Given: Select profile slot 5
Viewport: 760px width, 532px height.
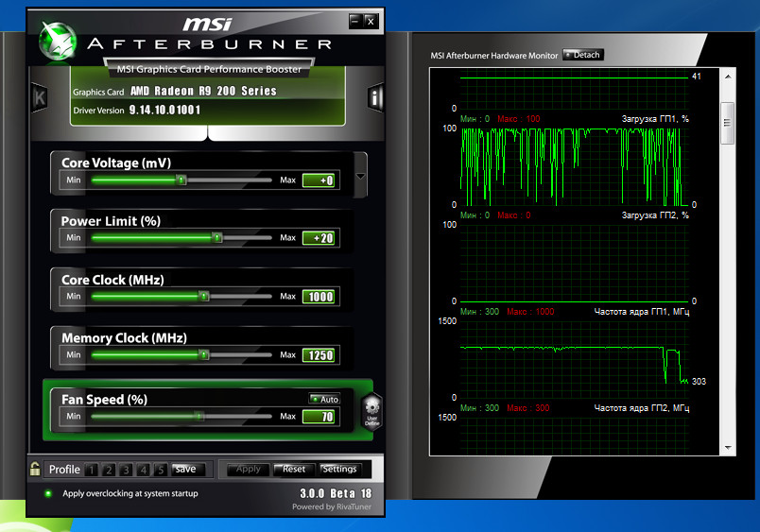Looking at the screenshot, I should click(160, 470).
